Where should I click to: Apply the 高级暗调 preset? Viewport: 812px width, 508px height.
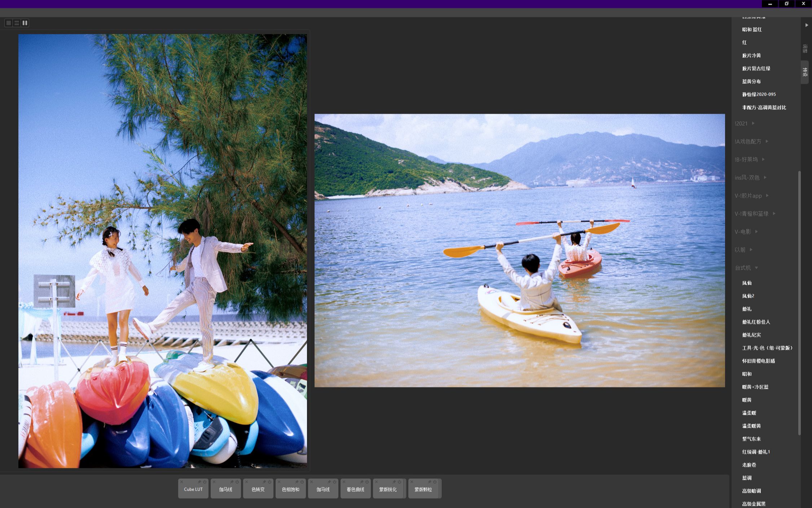point(751,491)
